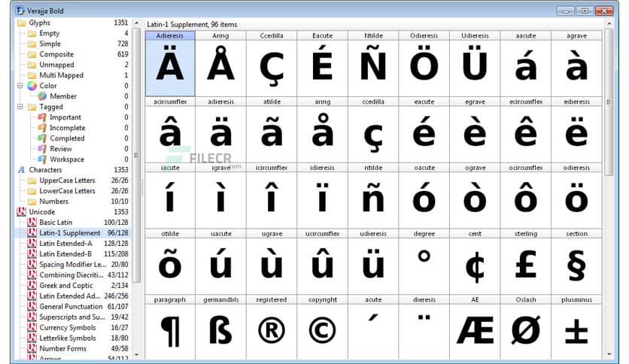This screenshot has height=364, width=629.
Task: Select the LowerCase Letters category
Action: [74, 191]
